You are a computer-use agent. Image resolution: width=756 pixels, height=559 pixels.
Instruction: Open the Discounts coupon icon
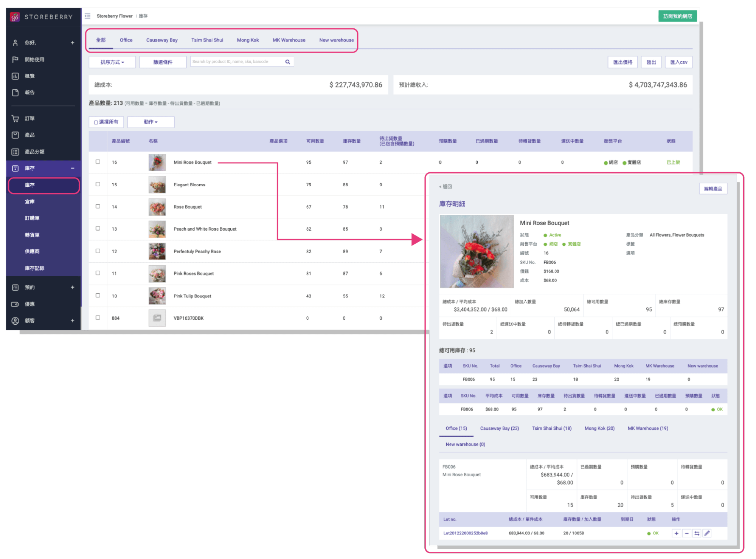[x=15, y=304]
